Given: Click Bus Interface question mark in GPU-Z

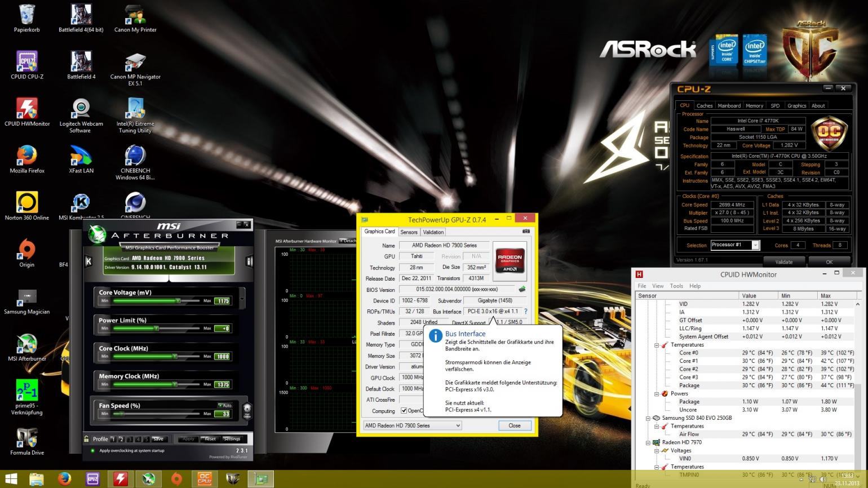Looking at the screenshot, I should click(x=526, y=311).
